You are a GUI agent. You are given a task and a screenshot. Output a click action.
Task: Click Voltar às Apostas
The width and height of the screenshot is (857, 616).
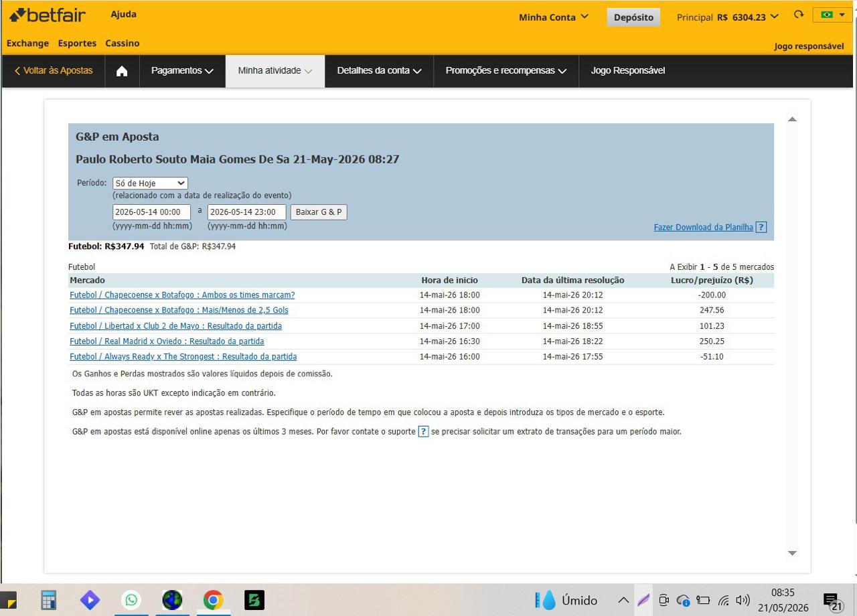(54, 71)
